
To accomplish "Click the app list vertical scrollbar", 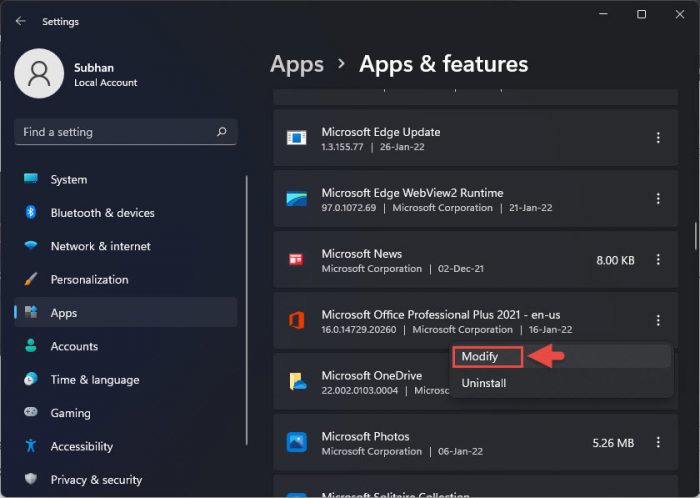I will tap(696, 235).
